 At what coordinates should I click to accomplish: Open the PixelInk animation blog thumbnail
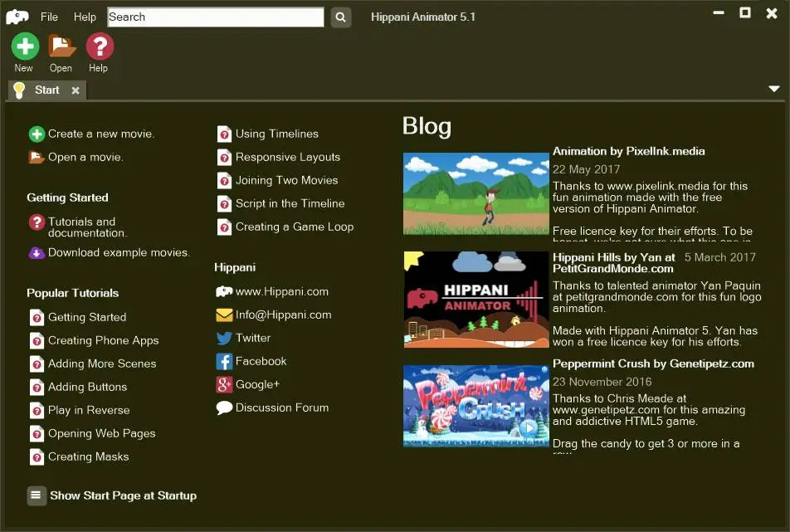pos(476,194)
